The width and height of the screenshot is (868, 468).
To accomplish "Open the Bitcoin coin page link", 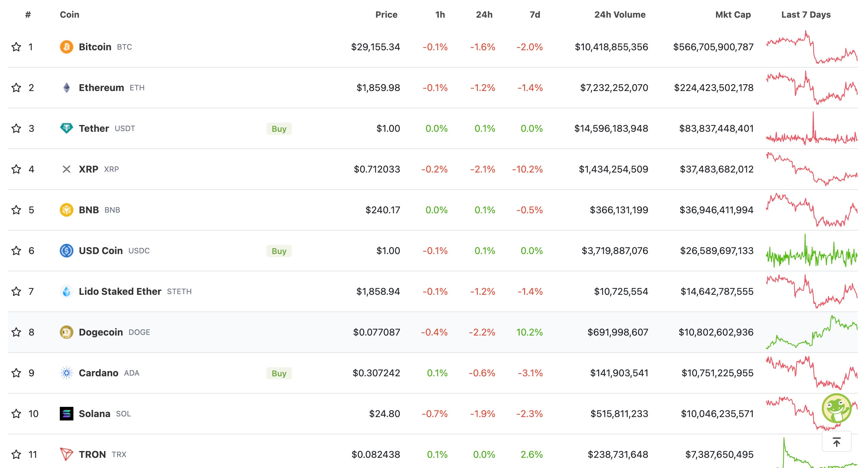I will (x=95, y=47).
